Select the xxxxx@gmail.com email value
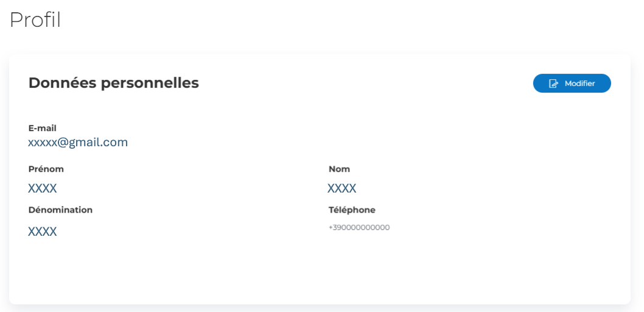Screen dimensions: 644x312 pyautogui.click(x=78, y=143)
